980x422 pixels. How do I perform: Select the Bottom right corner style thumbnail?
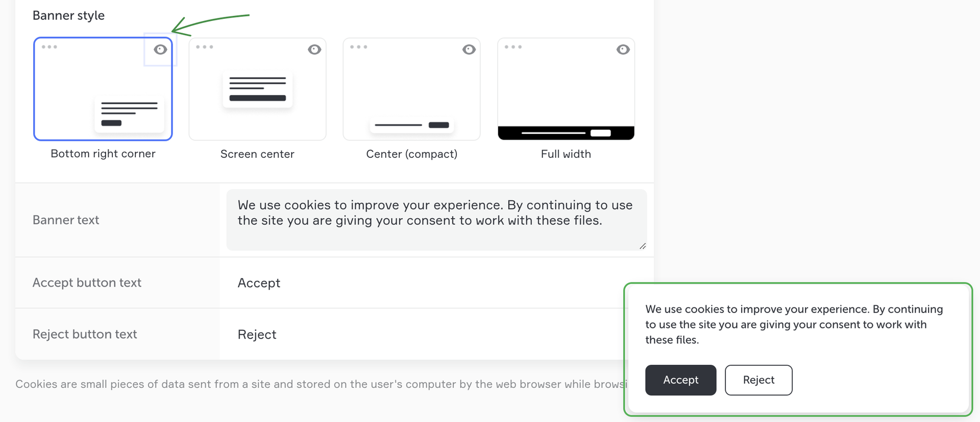[103, 89]
